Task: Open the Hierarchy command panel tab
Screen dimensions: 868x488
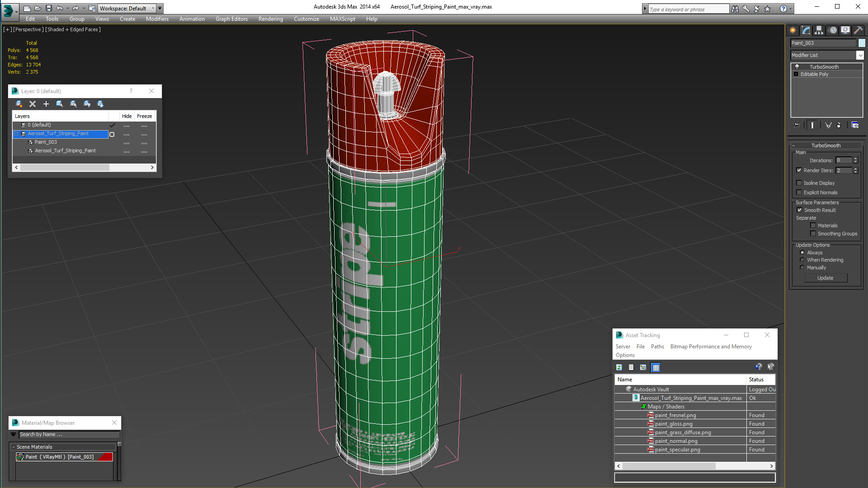Action: point(819,30)
